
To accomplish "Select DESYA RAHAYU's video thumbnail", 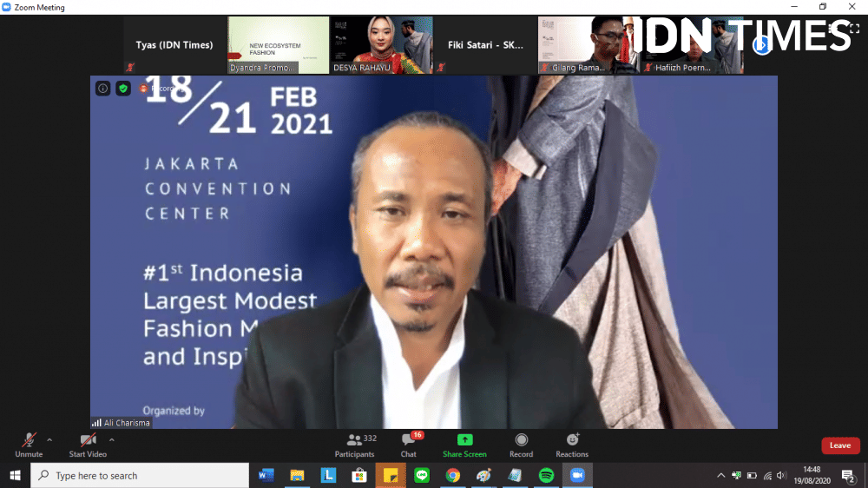I will point(381,45).
